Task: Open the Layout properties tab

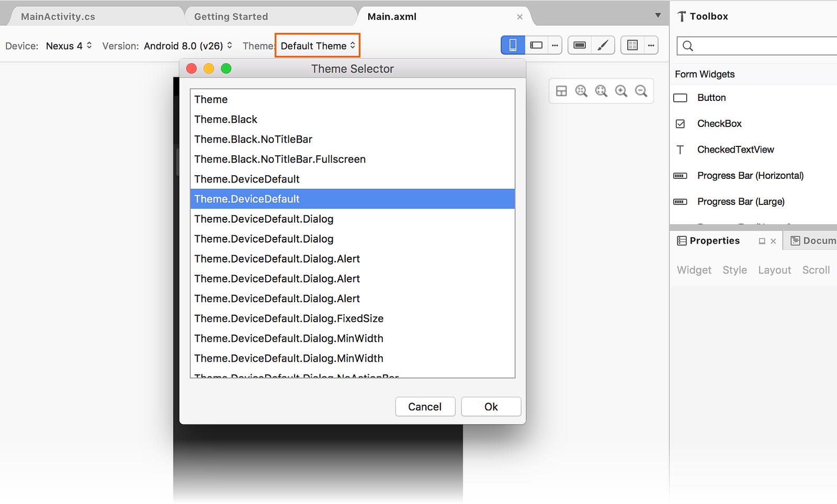Action: coord(774,270)
